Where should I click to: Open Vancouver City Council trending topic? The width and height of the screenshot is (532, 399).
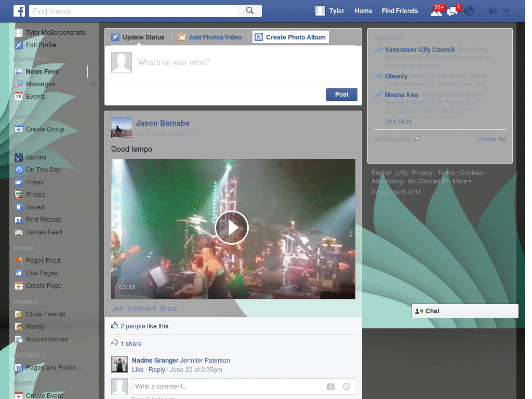click(x=420, y=49)
